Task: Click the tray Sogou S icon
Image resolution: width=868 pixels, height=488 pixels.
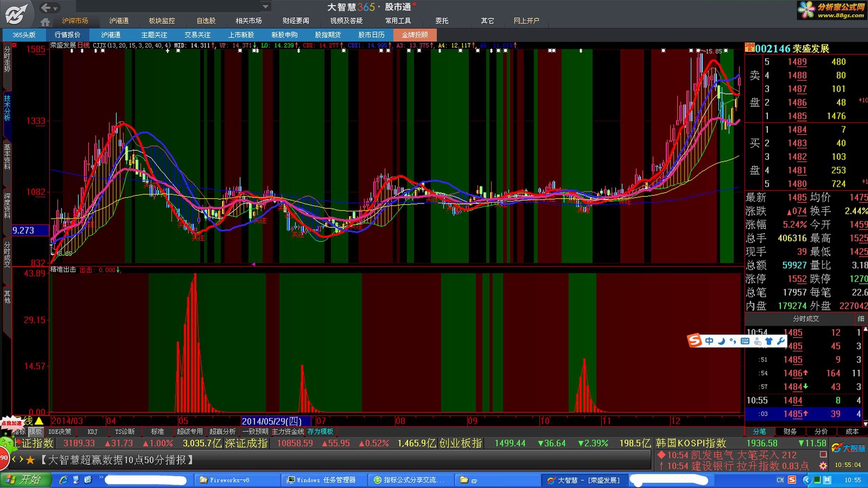Action: [792, 480]
